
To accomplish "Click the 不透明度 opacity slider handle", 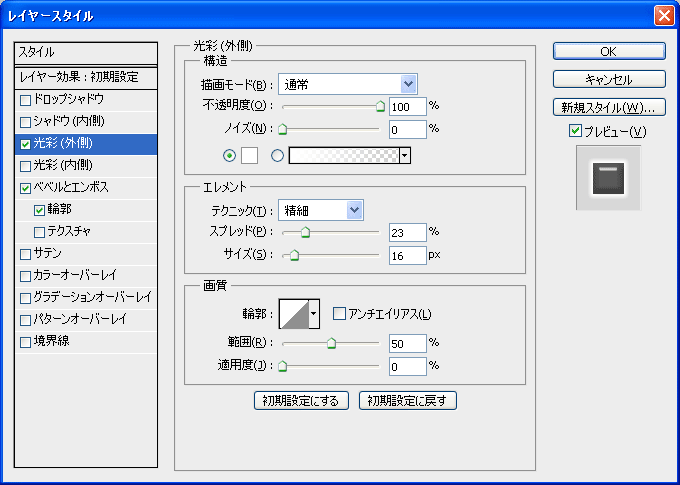I will pos(380,104).
